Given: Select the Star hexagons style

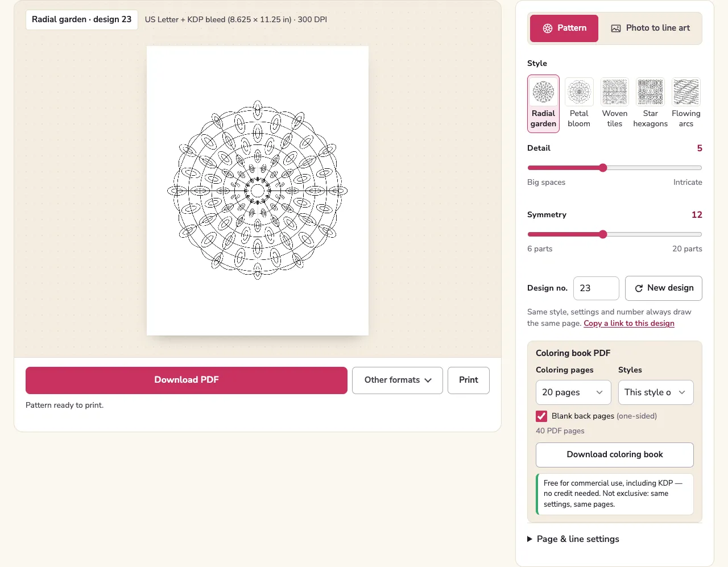Looking at the screenshot, I should pyautogui.click(x=651, y=104).
